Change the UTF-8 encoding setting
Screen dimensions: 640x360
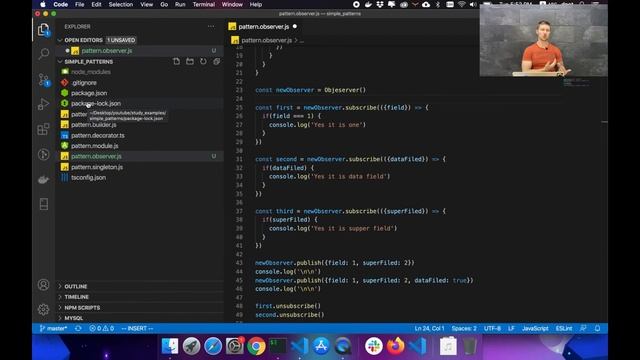pyautogui.click(x=492, y=328)
